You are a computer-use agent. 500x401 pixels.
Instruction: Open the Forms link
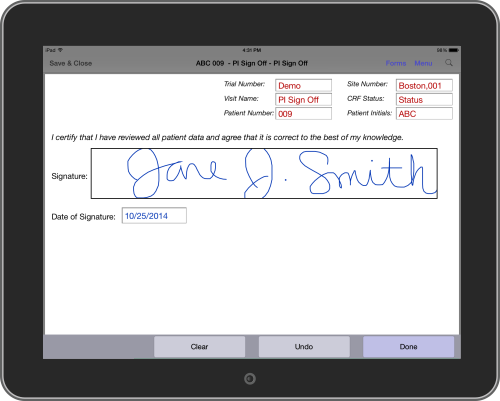396,63
